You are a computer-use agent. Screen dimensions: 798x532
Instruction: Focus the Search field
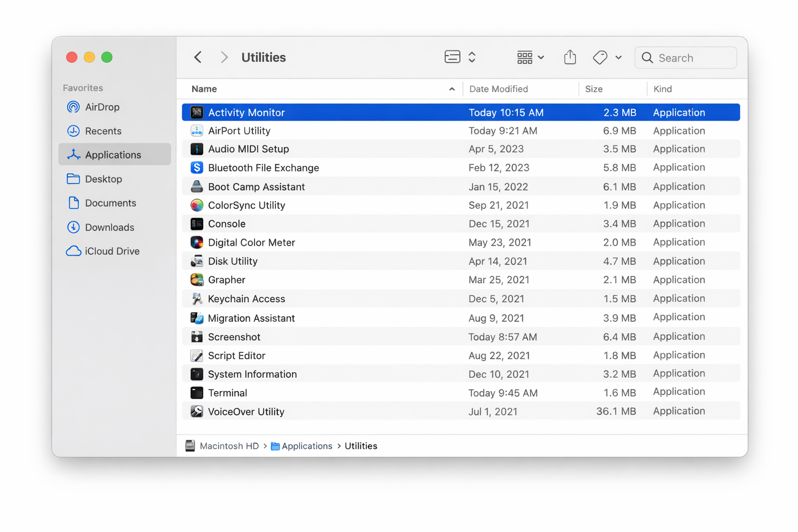tap(686, 58)
